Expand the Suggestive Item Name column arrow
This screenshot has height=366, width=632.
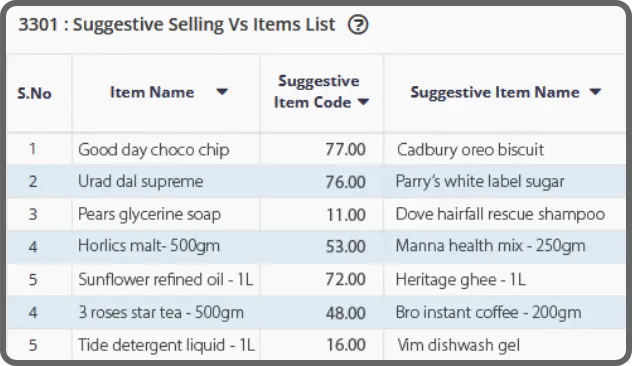point(595,92)
